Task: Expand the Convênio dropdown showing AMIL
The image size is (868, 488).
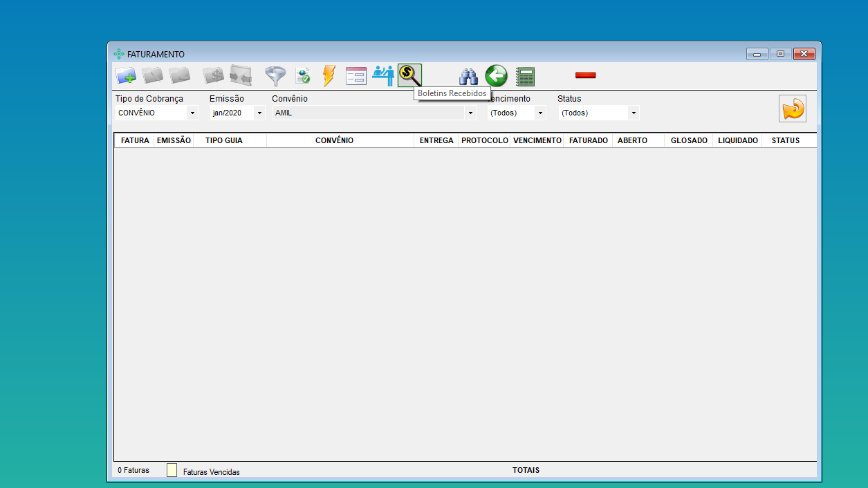Action: click(470, 113)
